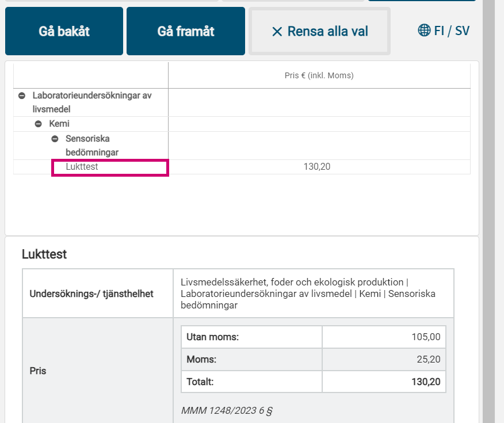Switch language by clicking SV
Image resolution: width=504 pixels, height=423 pixels.
[463, 31]
